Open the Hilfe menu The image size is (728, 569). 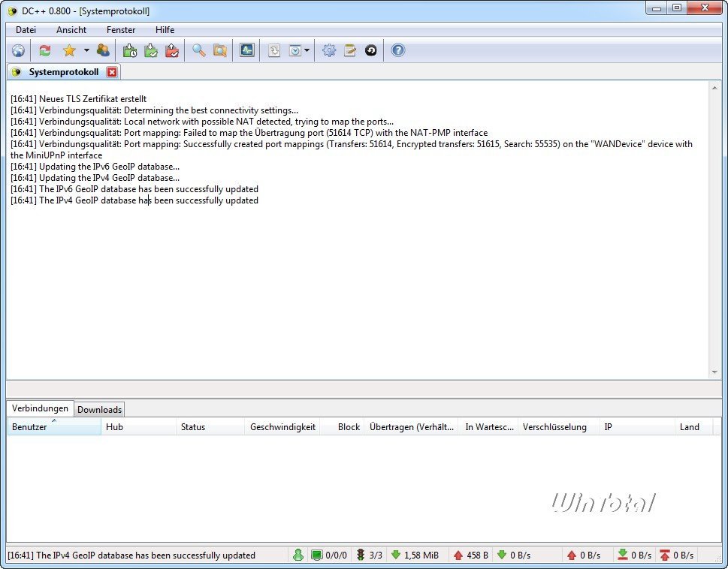pos(165,30)
